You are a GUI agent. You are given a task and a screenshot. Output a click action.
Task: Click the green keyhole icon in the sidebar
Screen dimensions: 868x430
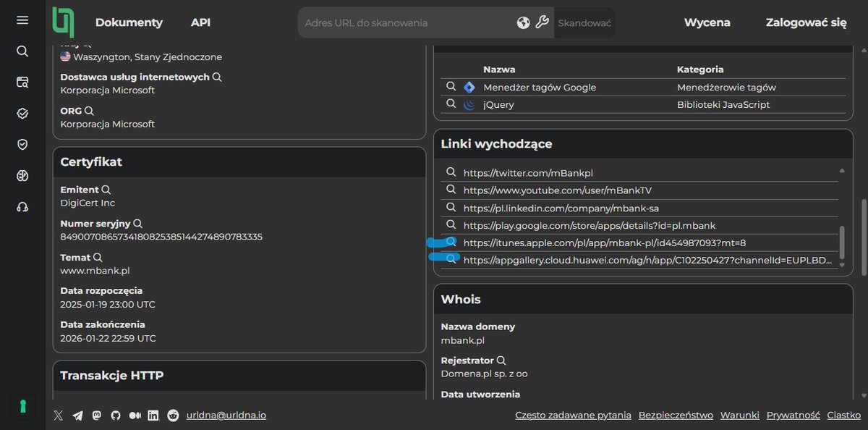tap(22, 407)
